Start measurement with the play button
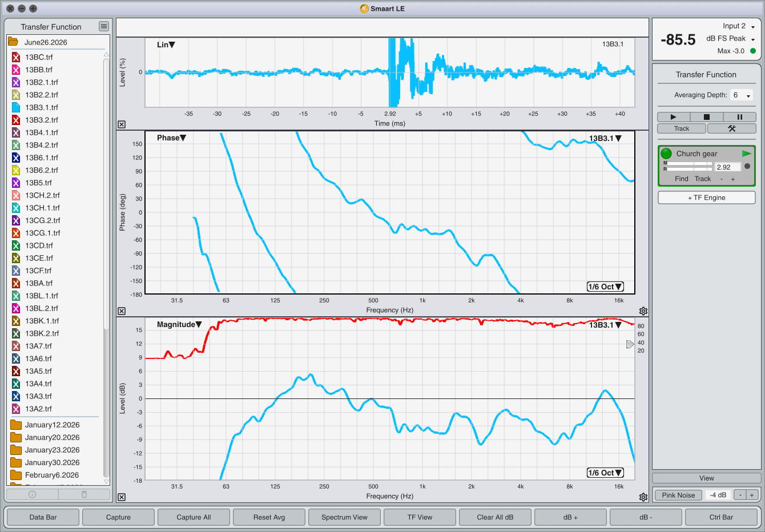Image resolution: width=765 pixels, height=532 pixels. [x=673, y=117]
